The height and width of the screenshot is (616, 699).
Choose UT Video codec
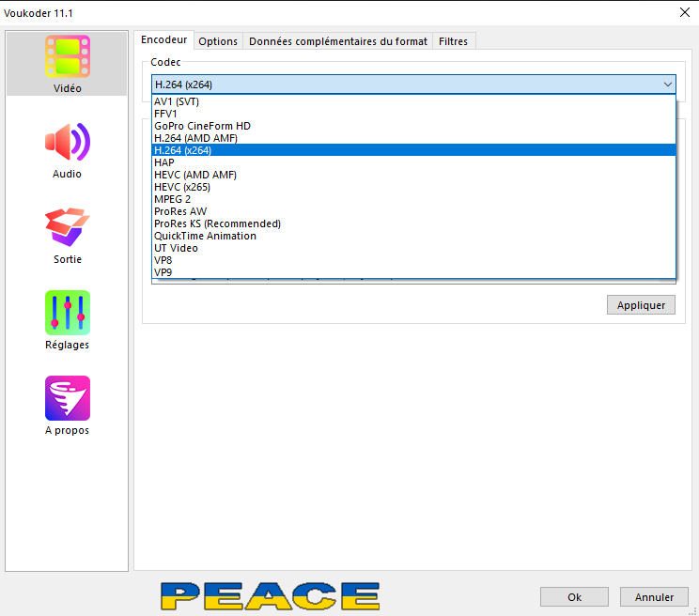point(413,248)
